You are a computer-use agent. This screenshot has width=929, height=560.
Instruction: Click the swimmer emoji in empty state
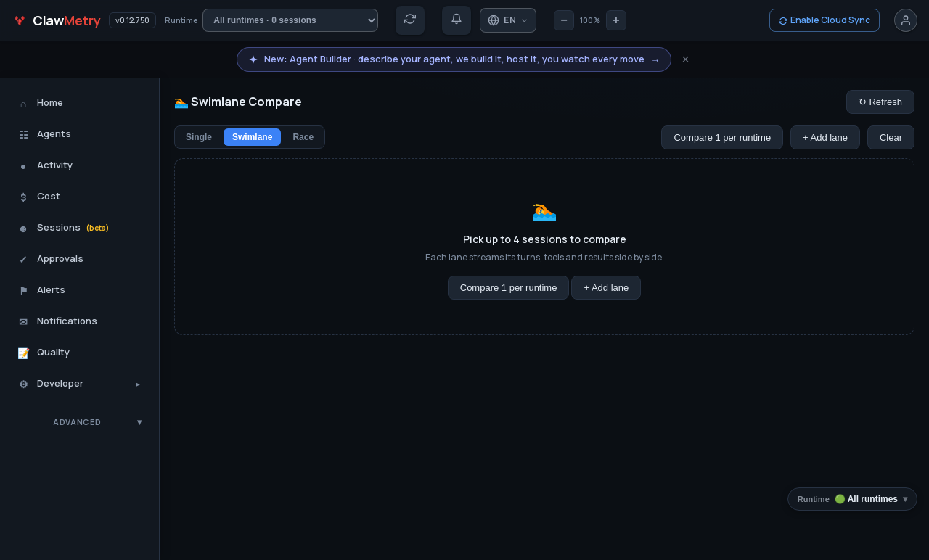pos(544,211)
